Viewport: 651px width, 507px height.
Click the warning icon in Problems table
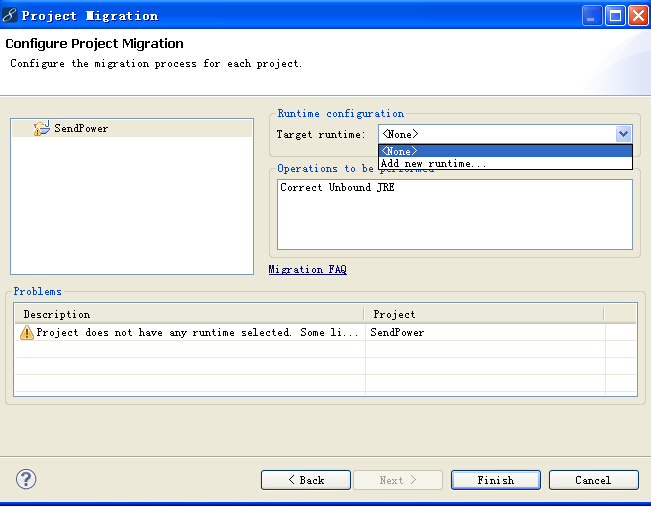27,332
